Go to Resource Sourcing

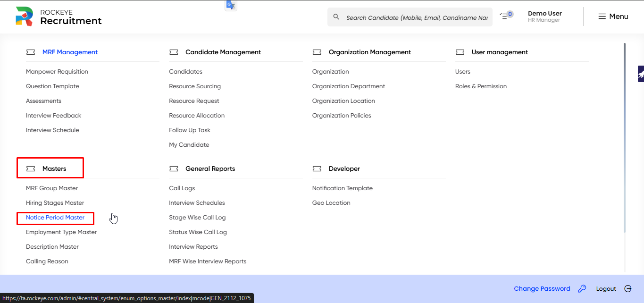(x=195, y=86)
